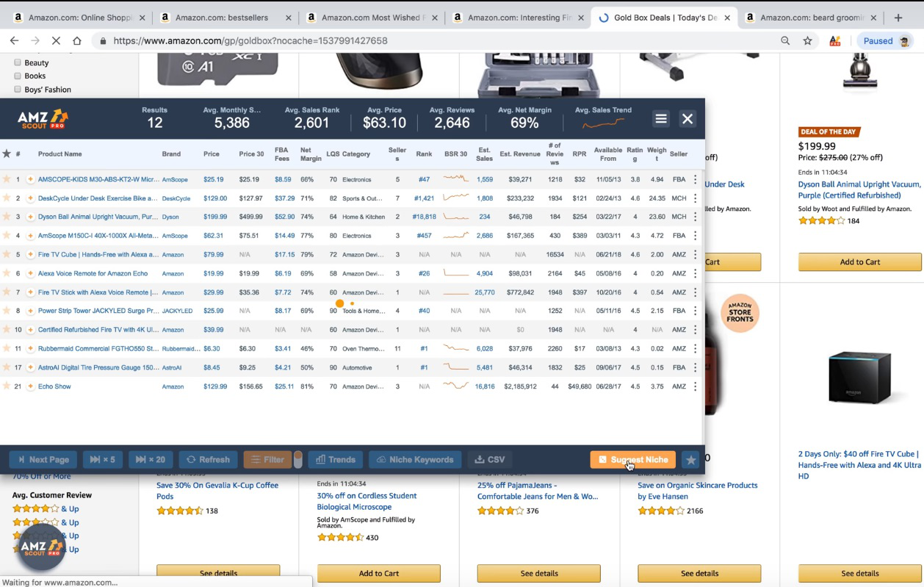Open more options for Echo Show row
The image size is (924, 587).
[695, 386]
